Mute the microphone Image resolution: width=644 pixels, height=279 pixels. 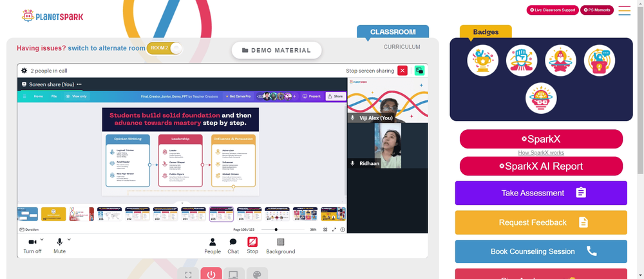point(59,246)
